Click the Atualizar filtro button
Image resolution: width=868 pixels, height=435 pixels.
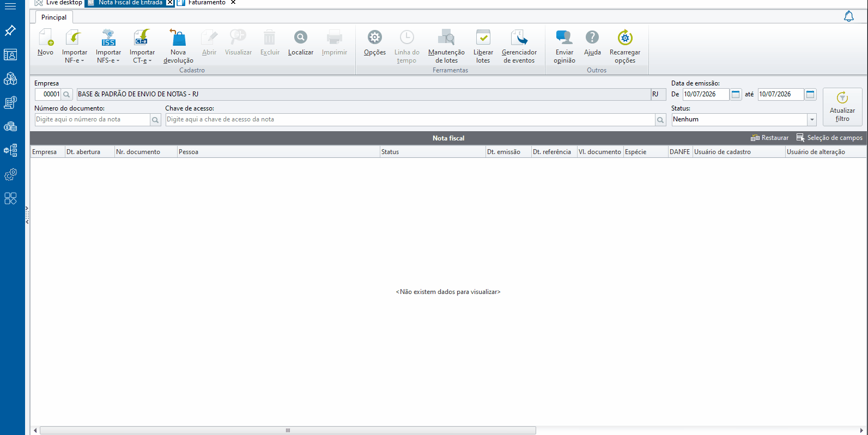pyautogui.click(x=842, y=107)
